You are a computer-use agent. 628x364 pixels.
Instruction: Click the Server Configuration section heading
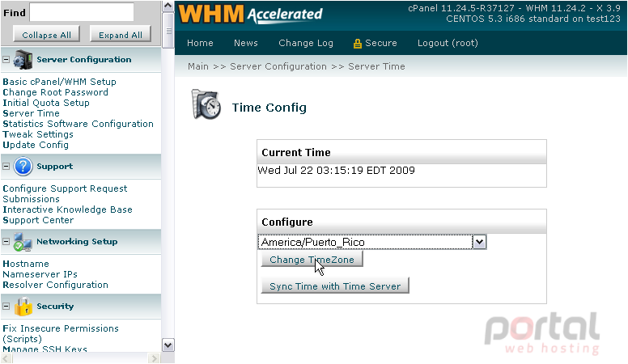click(x=84, y=59)
